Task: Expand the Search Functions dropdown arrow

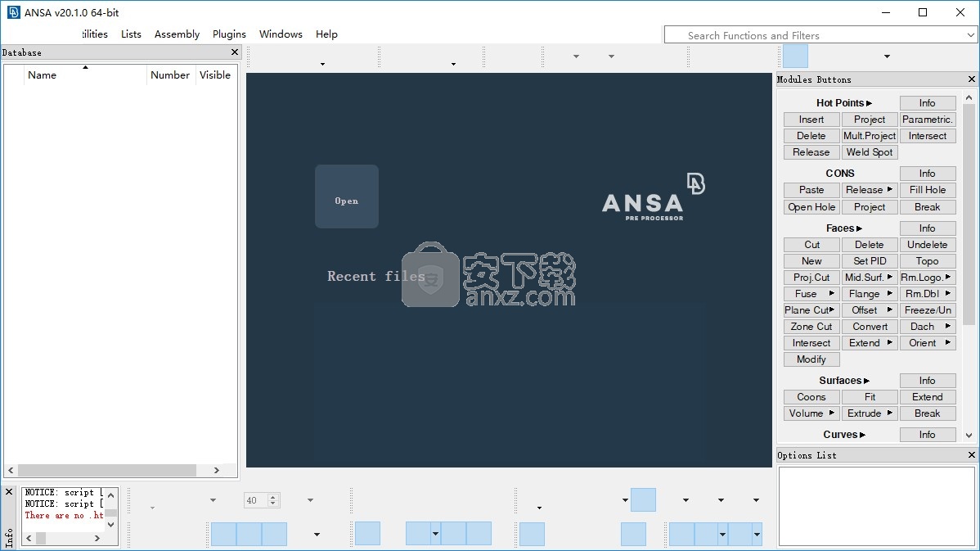Action: [971, 36]
